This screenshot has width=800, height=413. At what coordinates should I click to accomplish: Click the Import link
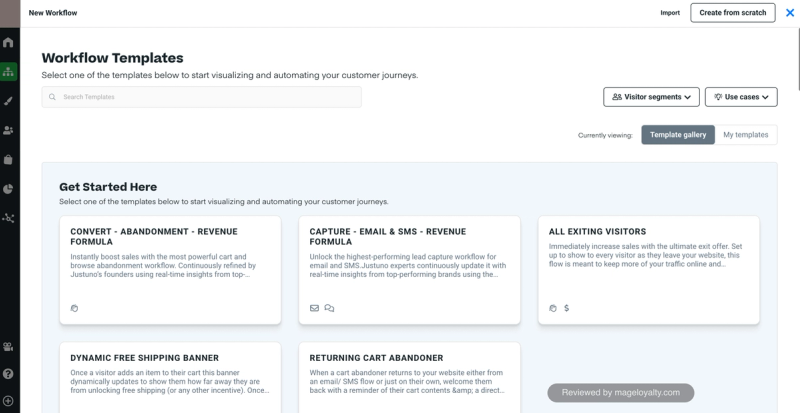click(x=670, y=13)
